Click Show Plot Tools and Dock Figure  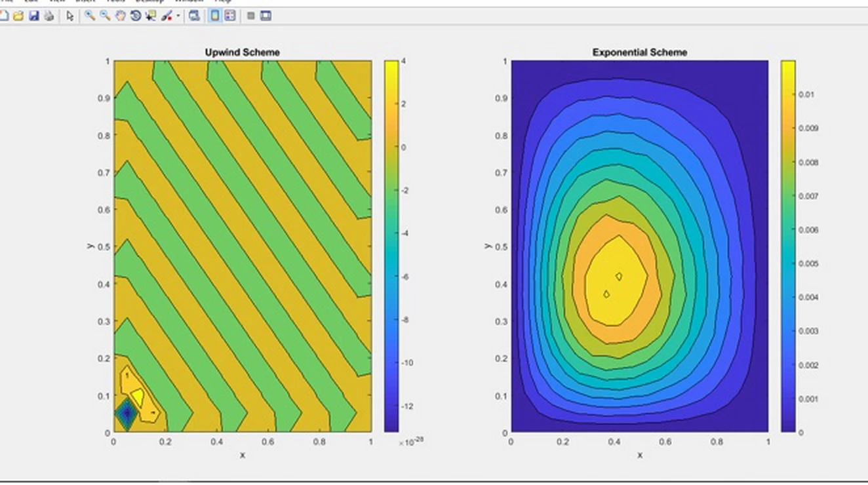coord(266,16)
